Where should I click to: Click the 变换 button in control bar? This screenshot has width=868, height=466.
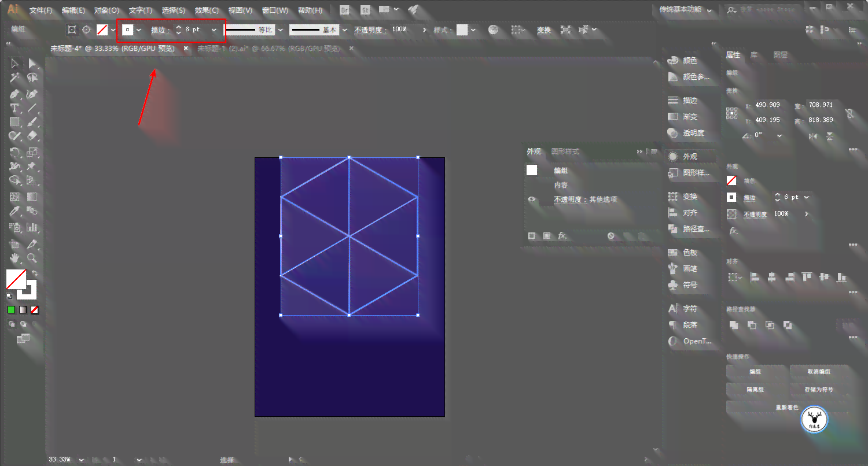(544, 30)
